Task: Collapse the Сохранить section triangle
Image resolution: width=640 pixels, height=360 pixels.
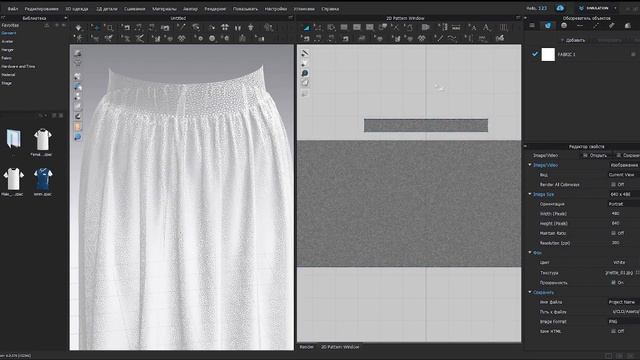Action: [530, 292]
